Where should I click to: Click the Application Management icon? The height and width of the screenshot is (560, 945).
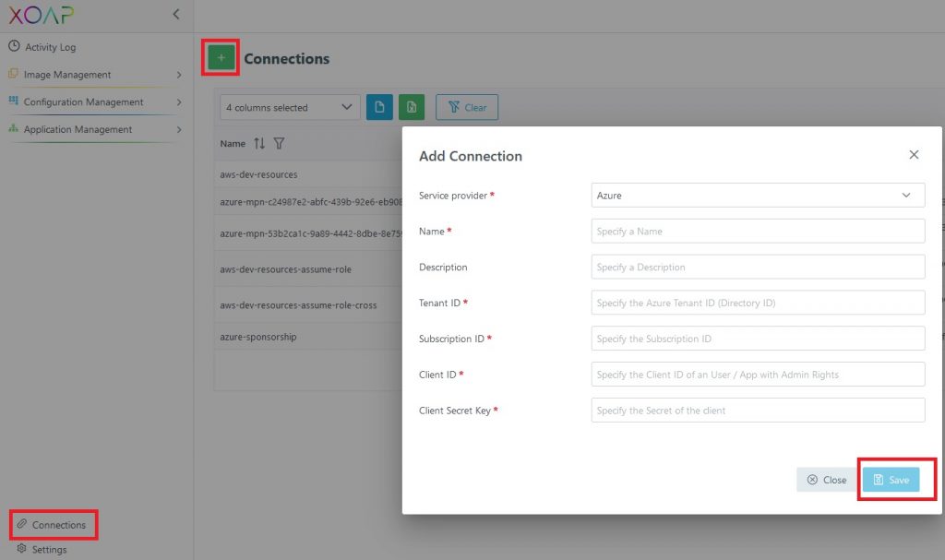pos(13,128)
